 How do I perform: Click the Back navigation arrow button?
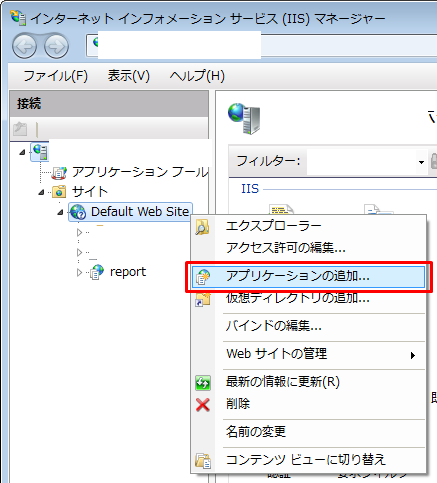tap(24, 46)
